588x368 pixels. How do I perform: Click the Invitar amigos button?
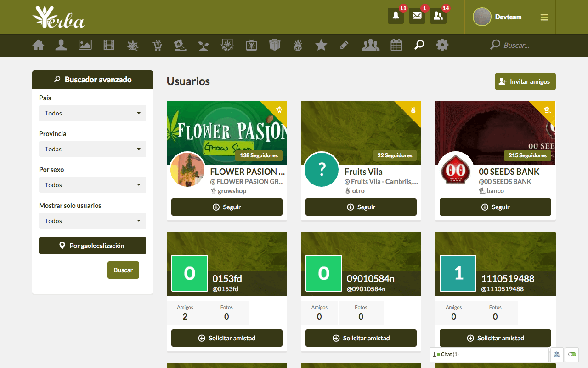525,81
